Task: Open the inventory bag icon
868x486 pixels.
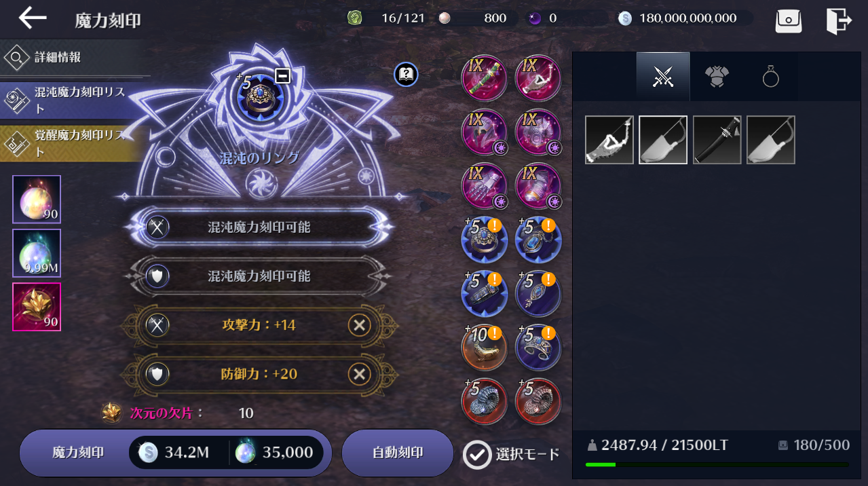Action: [x=789, y=20]
